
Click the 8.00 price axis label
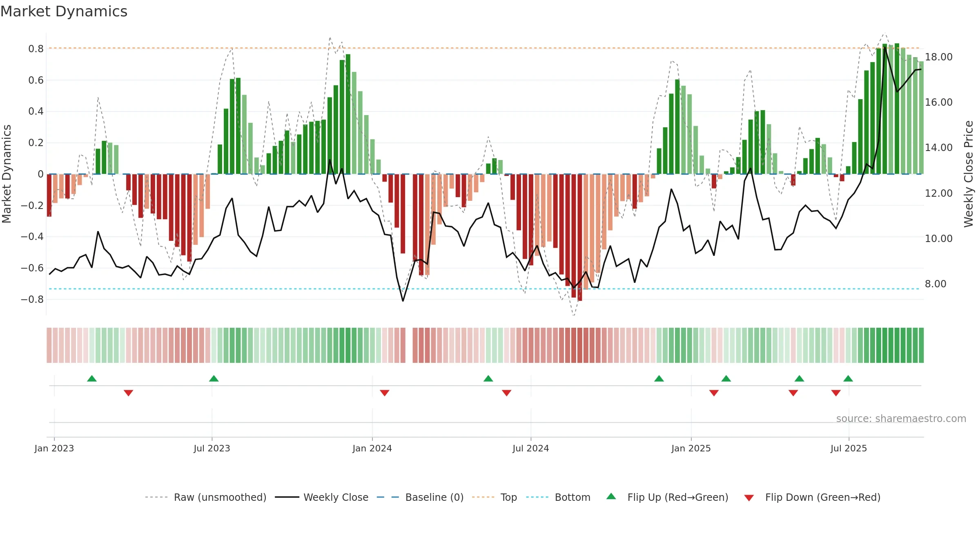point(935,284)
